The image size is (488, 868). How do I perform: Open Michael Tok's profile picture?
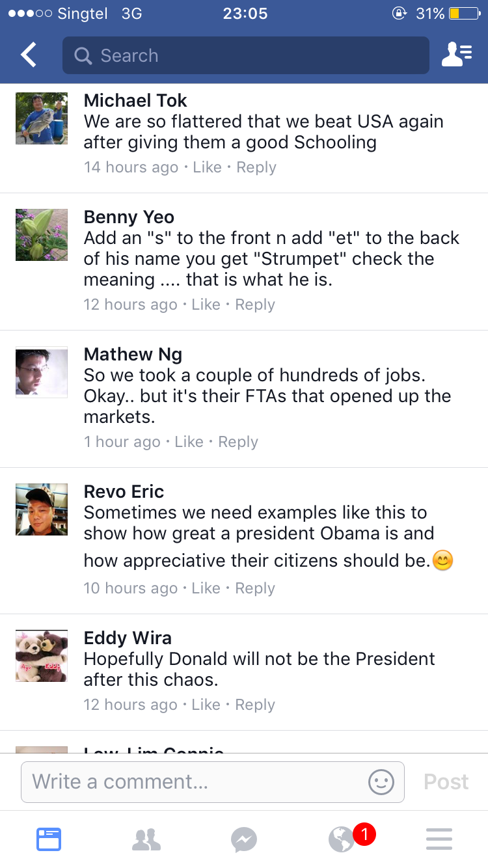(x=42, y=118)
